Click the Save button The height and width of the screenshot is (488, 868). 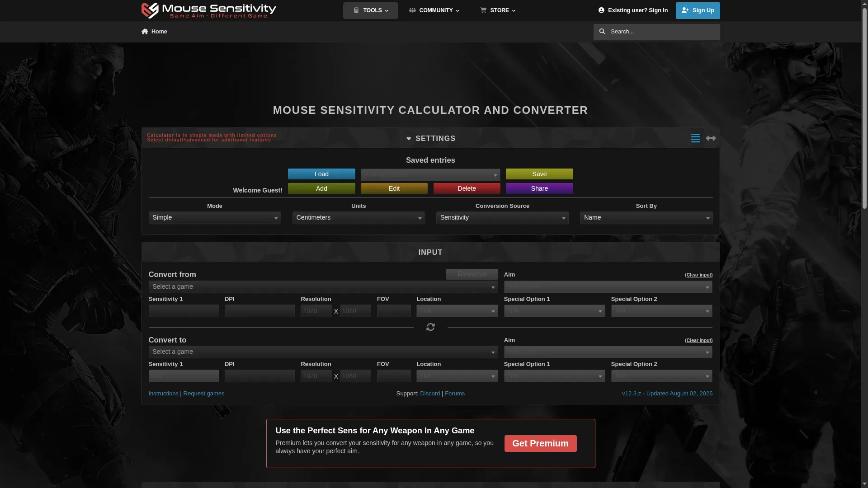point(539,174)
